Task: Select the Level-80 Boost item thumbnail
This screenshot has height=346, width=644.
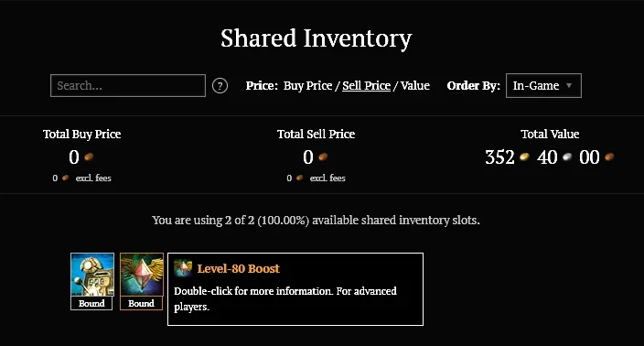Action: 142,274
